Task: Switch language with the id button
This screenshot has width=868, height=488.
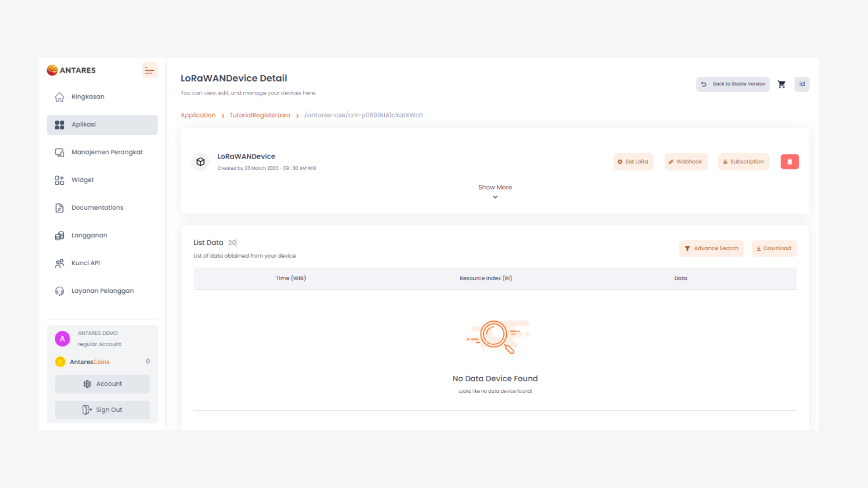Action: tap(802, 84)
